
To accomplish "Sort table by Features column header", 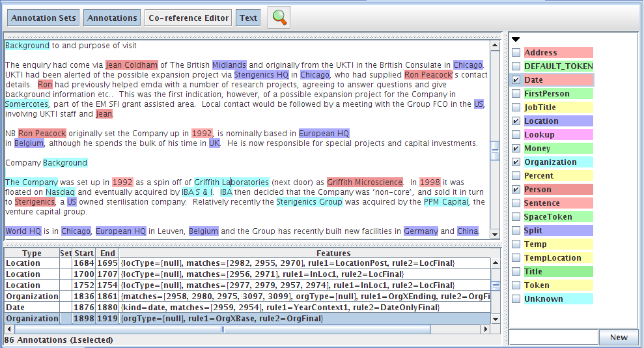I will (x=333, y=253).
